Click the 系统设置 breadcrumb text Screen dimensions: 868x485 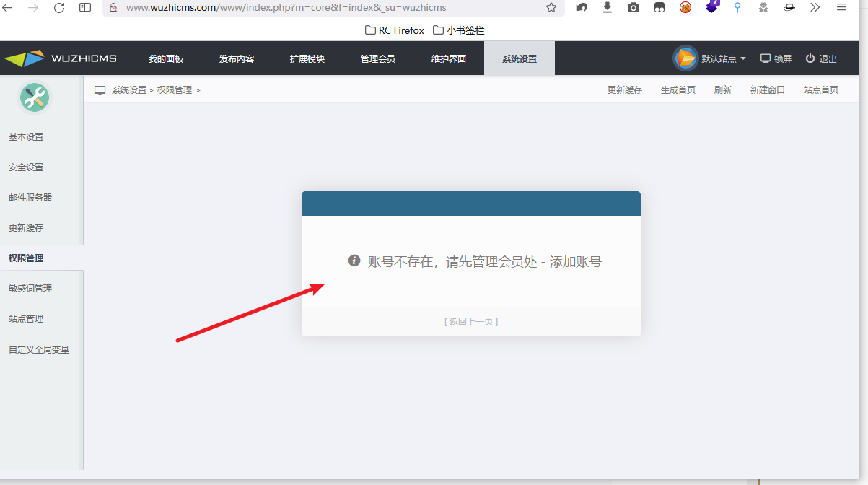(x=129, y=90)
